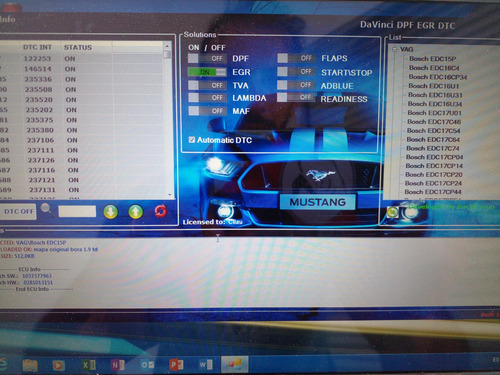Screen dimensions: 500x375
Task: Select DTC row 237111
Action: 82,150
